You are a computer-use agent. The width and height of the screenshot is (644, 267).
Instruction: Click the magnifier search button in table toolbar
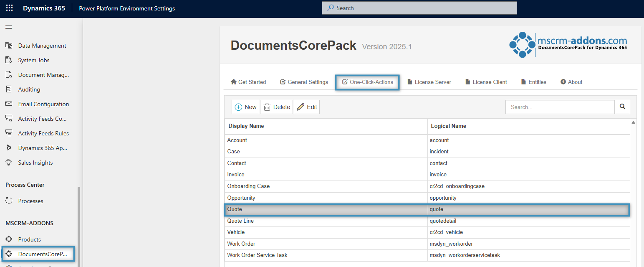(622, 107)
